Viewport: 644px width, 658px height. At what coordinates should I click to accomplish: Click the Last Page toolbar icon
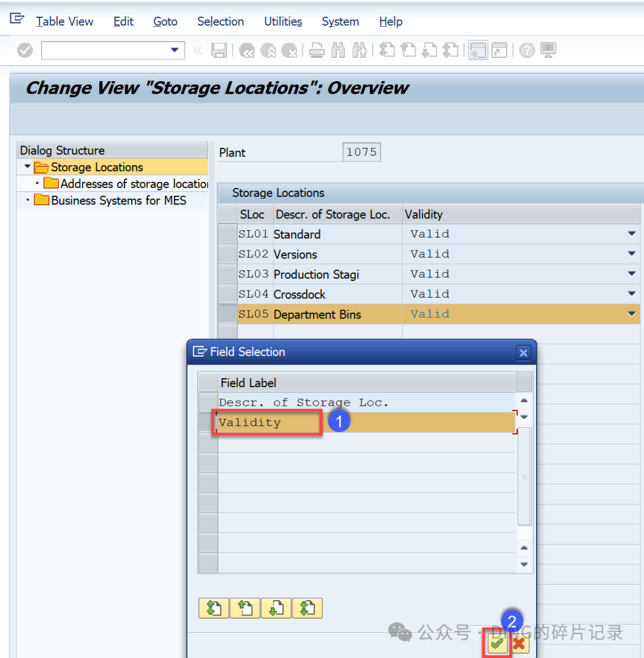click(x=451, y=50)
